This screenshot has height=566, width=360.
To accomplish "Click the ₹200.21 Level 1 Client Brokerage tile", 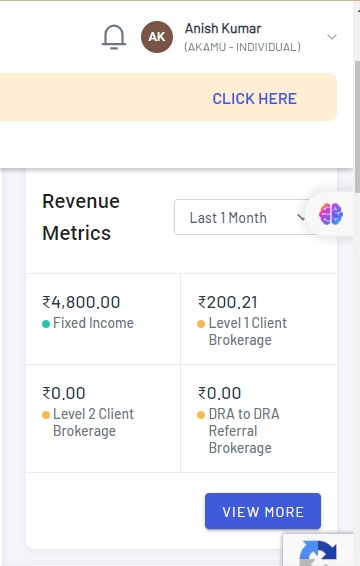I will coord(259,319).
